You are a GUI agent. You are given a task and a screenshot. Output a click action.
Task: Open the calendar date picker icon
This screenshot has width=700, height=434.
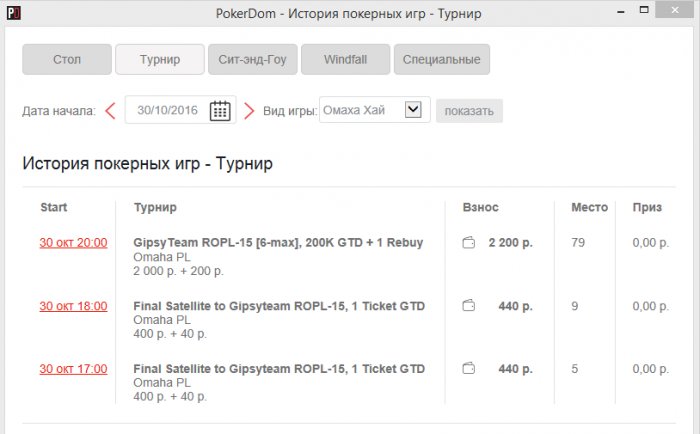(220, 111)
